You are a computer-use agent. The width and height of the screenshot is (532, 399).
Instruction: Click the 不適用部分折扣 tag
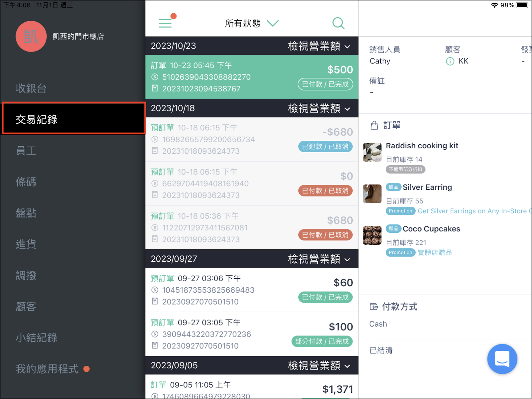tap(405, 170)
